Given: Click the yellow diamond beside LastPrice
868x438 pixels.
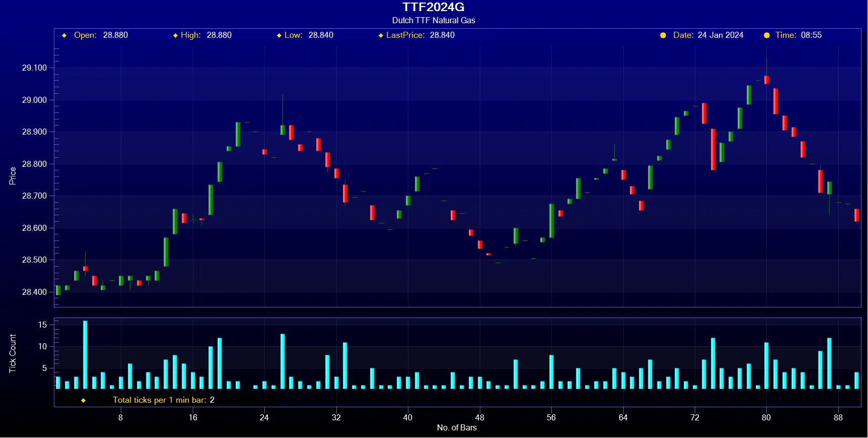Looking at the screenshot, I should click(381, 35).
